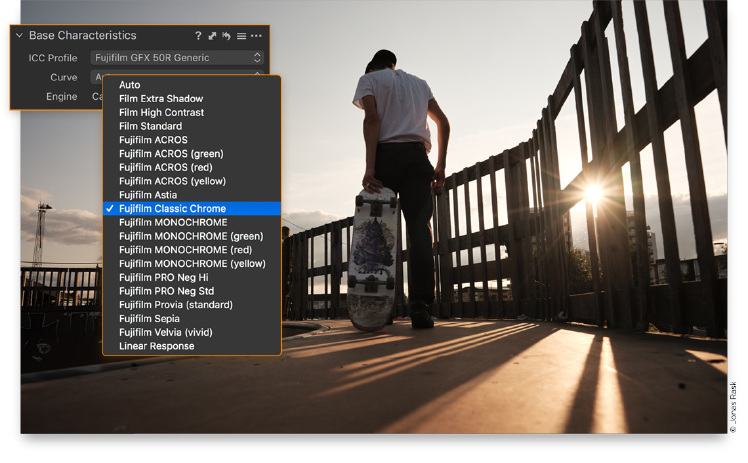Open the three-dot panel options menu
This screenshot has width=748, height=463.
click(256, 36)
